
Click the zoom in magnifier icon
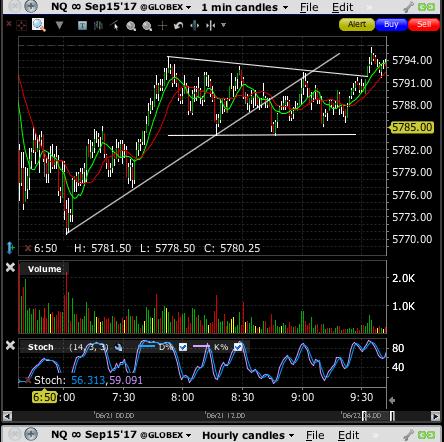pos(131,26)
